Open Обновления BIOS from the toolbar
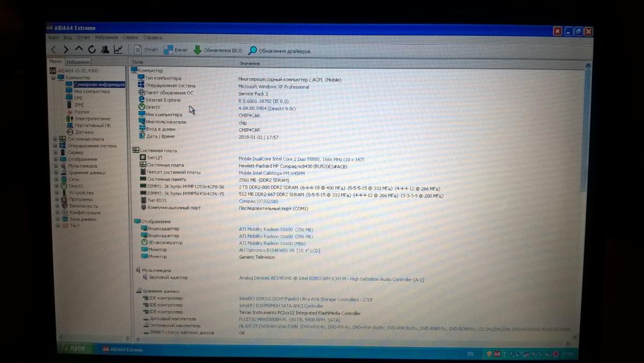This screenshot has width=644, height=363. tap(218, 50)
